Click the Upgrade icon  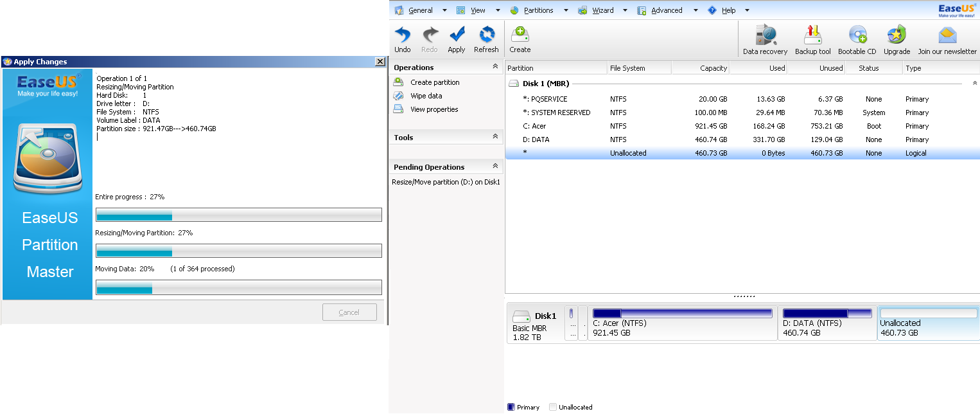pos(897,35)
